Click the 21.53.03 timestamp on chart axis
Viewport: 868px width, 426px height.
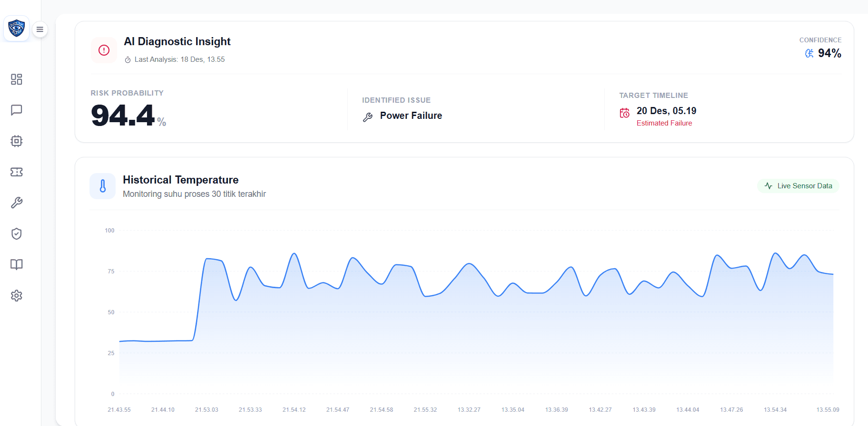coord(207,410)
